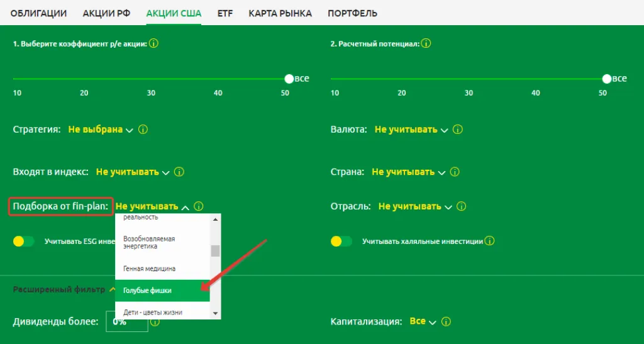Open the Валюта dropdown
The height and width of the screenshot is (344, 644).
point(411,130)
